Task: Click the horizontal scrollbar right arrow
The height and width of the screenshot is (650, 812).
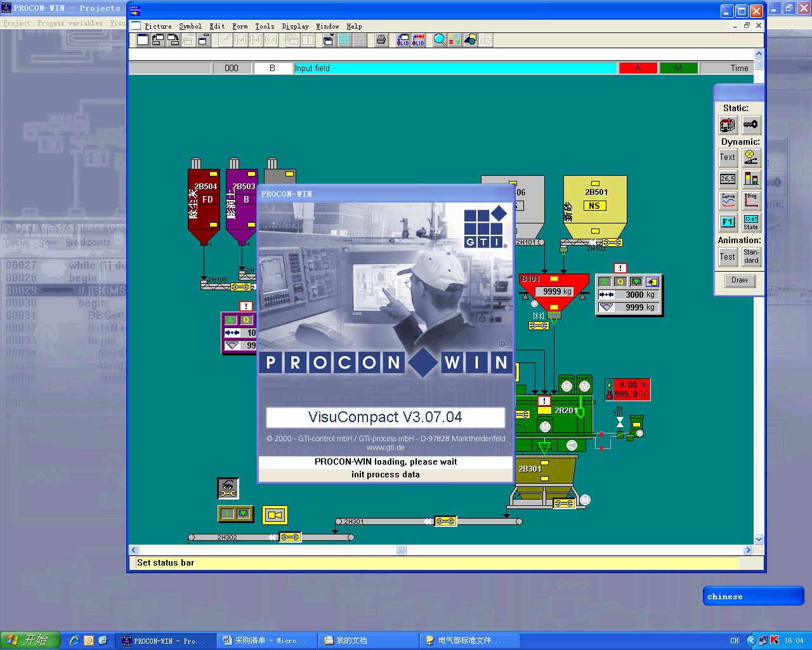Action: point(748,550)
